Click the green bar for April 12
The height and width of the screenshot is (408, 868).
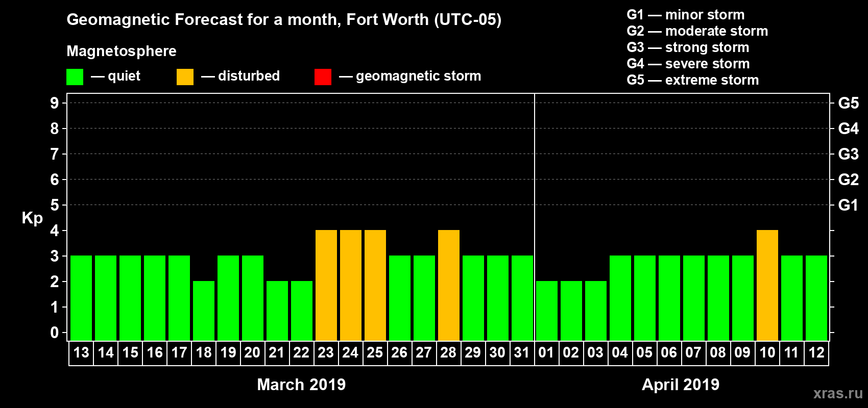click(816, 298)
